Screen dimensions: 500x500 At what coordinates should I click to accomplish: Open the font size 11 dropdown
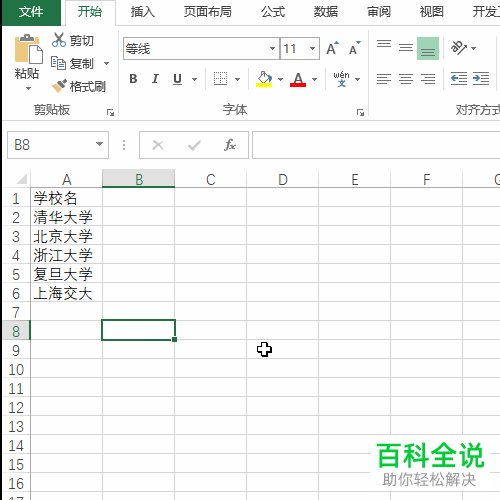coord(312,48)
